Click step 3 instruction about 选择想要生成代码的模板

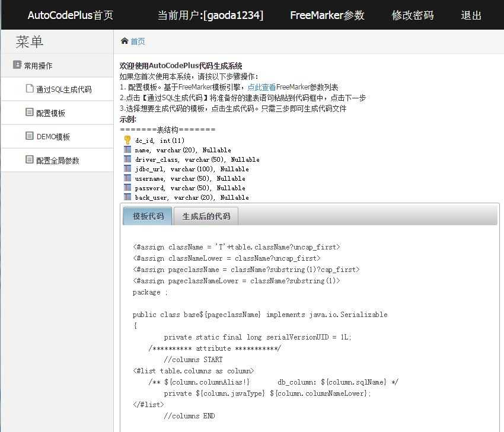[x=233, y=108]
